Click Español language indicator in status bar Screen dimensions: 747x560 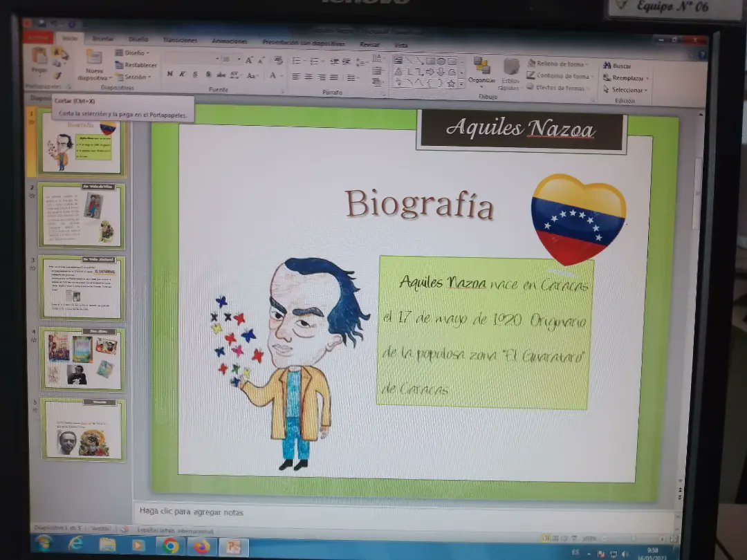175,530
